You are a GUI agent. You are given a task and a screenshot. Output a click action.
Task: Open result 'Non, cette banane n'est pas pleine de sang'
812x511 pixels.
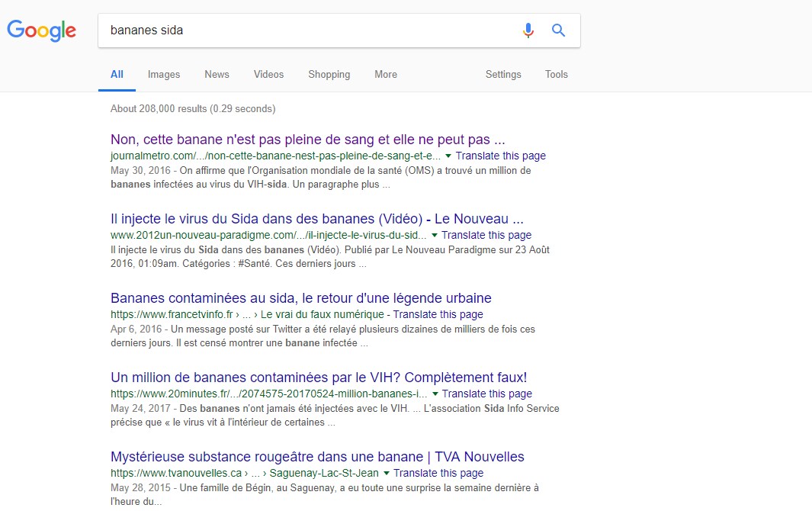pyautogui.click(x=307, y=140)
